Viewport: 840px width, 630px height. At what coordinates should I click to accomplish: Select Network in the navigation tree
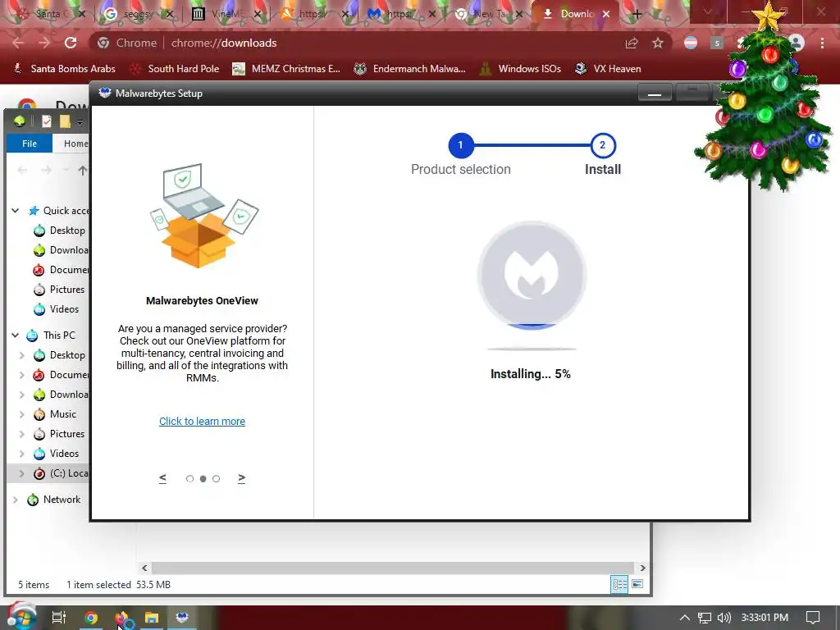coord(53,500)
